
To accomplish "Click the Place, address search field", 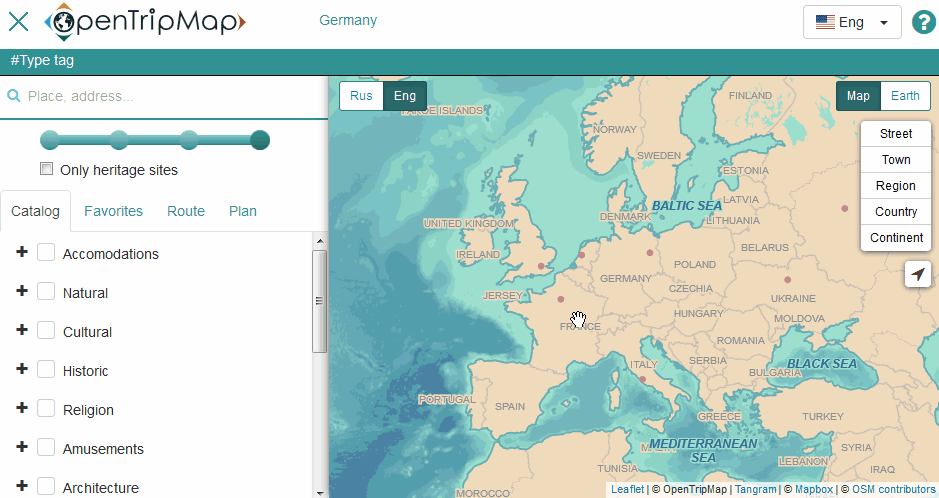I will [x=170, y=97].
